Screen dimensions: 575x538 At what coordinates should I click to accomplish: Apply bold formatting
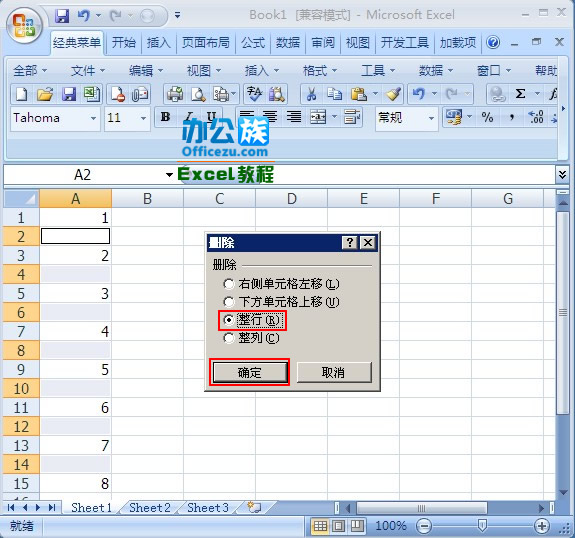(x=165, y=117)
